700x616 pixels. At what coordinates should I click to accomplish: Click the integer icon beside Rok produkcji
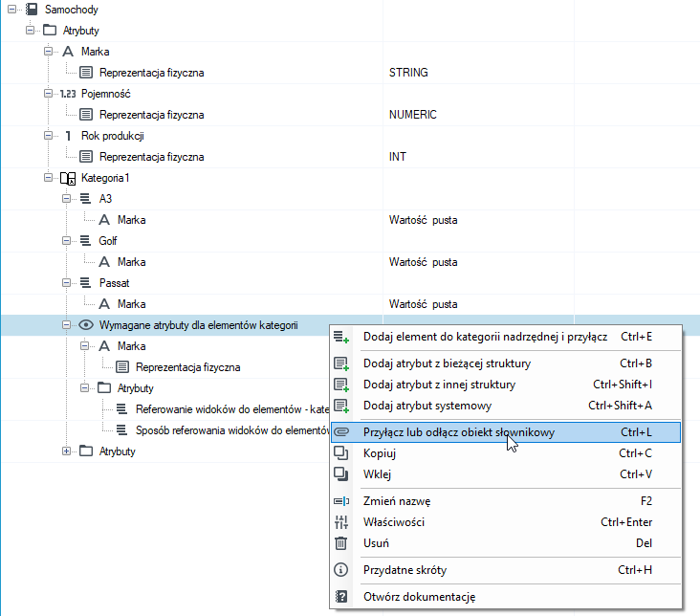[x=68, y=136]
